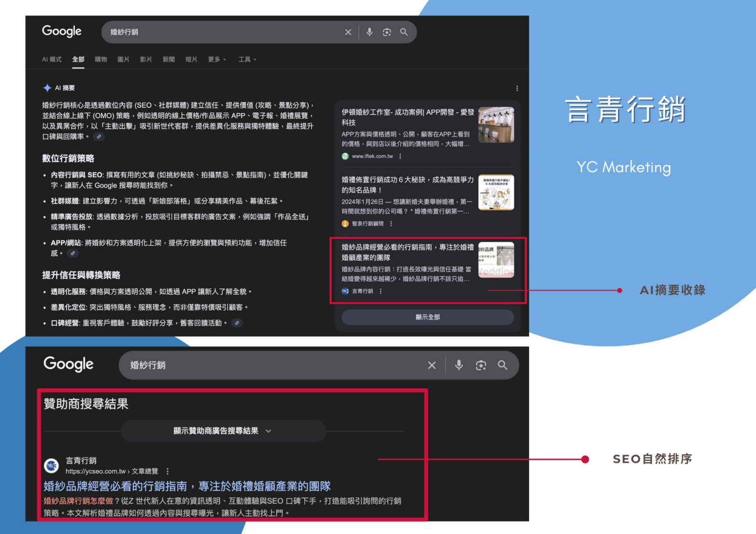Expand 顯示贊助商廣告搜尋結果
This screenshot has width=756, height=534.
[223, 431]
